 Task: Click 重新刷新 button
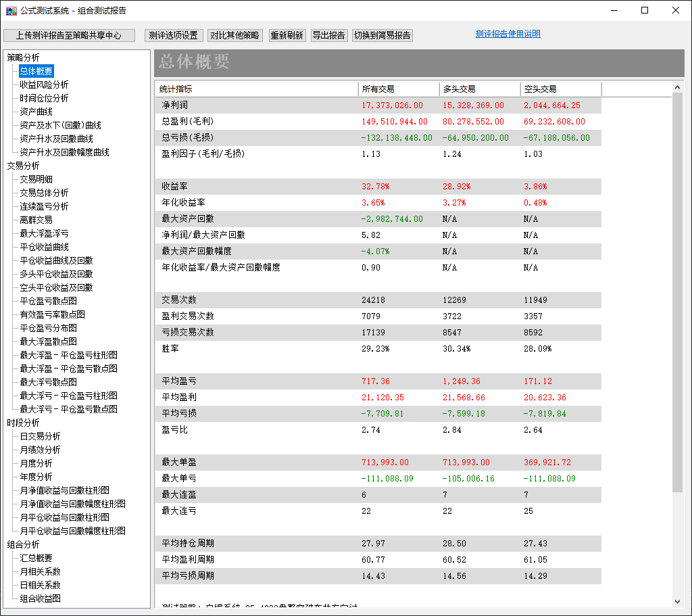(x=287, y=35)
